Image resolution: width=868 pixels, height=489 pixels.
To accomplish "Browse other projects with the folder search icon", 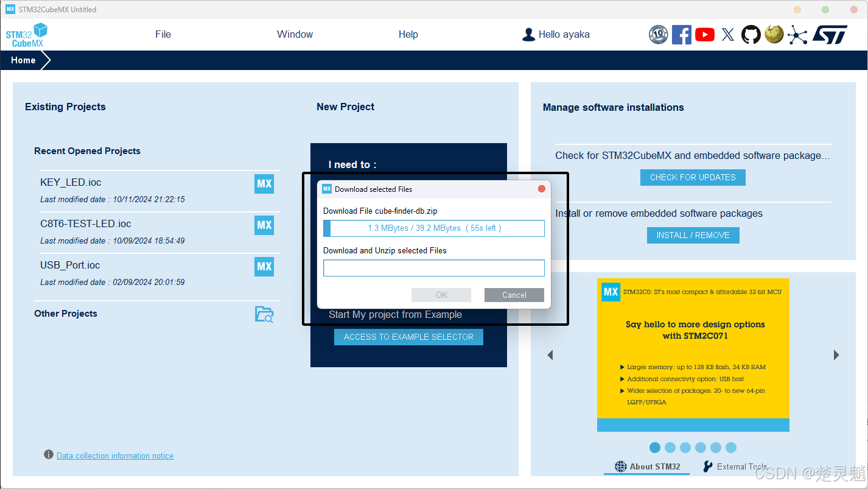I will [x=264, y=314].
